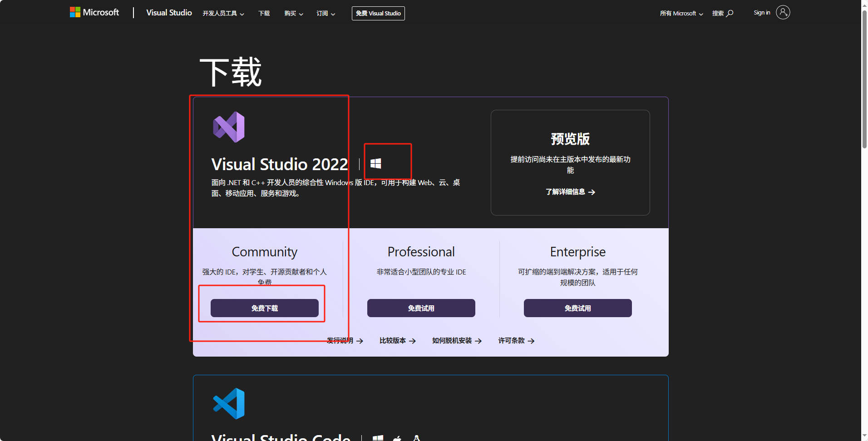The height and width of the screenshot is (441, 868).
Task: Go to the 下载 navigation item
Action: click(264, 14)
